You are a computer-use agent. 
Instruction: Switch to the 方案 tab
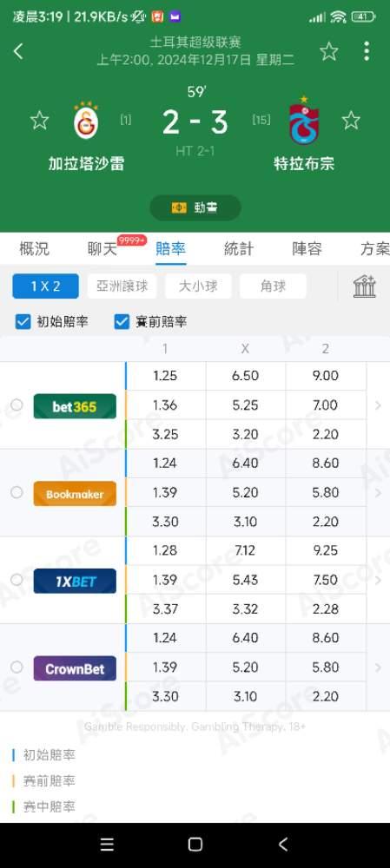point(375,249)
